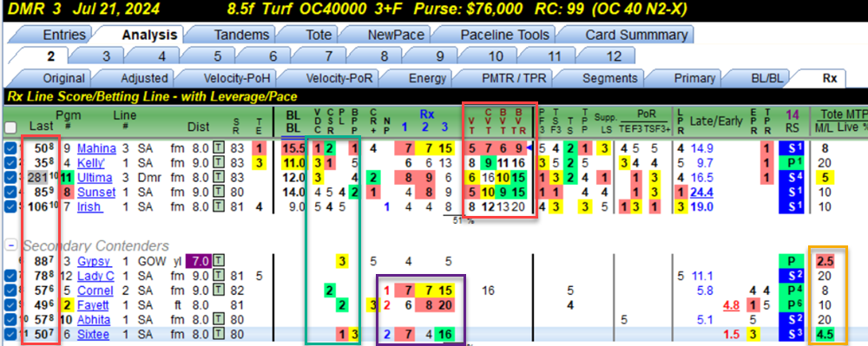Uncheck the checkbox for Ultima row

[x=10, y=179]
